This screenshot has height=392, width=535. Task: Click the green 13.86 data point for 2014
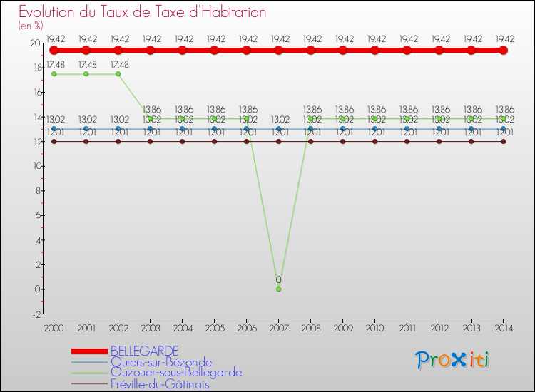(x=504, y=118)
